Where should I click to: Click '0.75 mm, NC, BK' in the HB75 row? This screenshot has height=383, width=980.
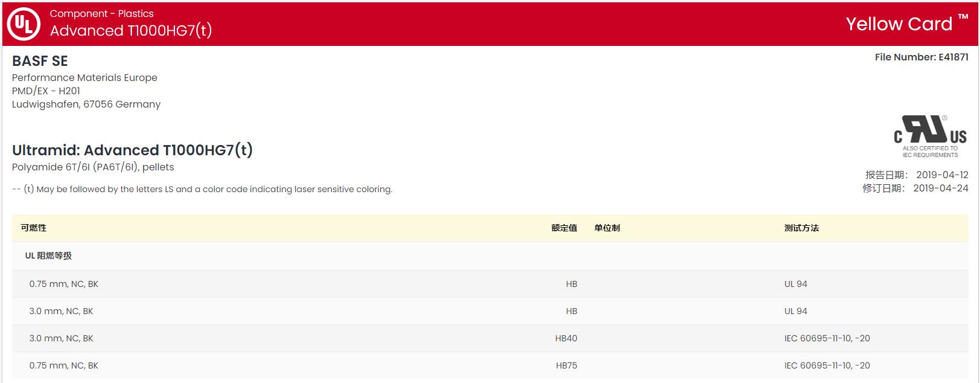tap(64, 365)
